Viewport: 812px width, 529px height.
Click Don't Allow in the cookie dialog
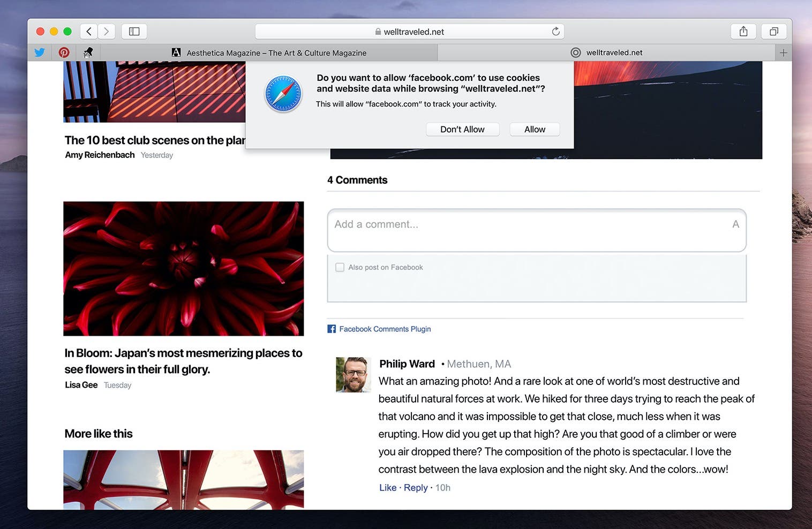462,130
